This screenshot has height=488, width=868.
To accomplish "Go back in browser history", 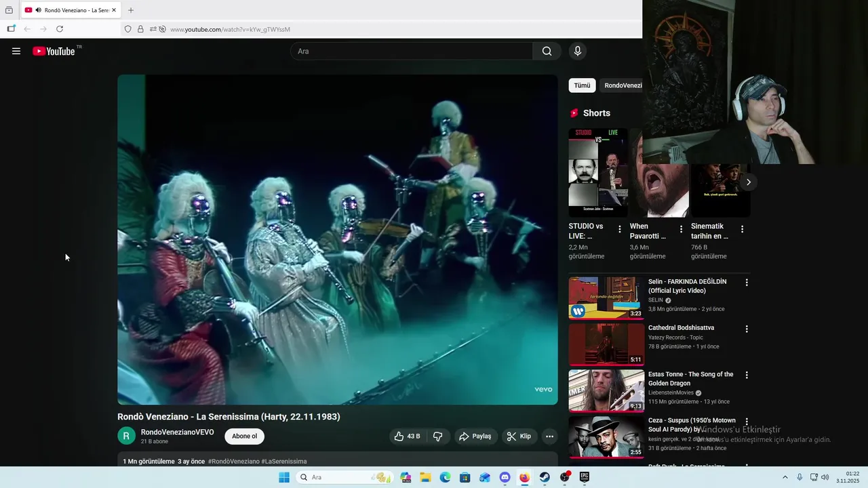I will pyautogui.click(x=27, y=29).
